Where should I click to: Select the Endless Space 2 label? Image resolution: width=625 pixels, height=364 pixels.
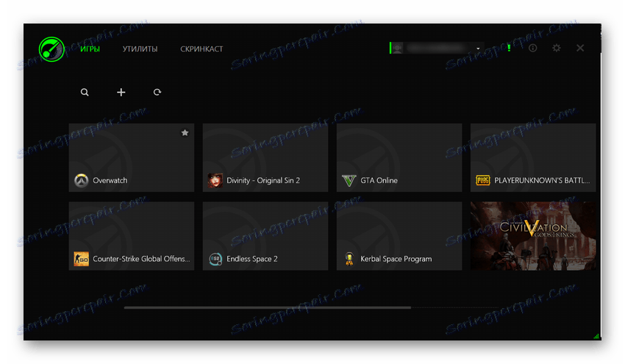(252, 259)
